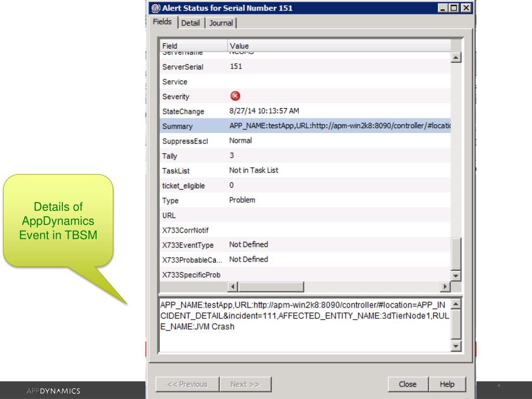Click the 8/27/14 10:13:57 AM value

click(264, 111)
